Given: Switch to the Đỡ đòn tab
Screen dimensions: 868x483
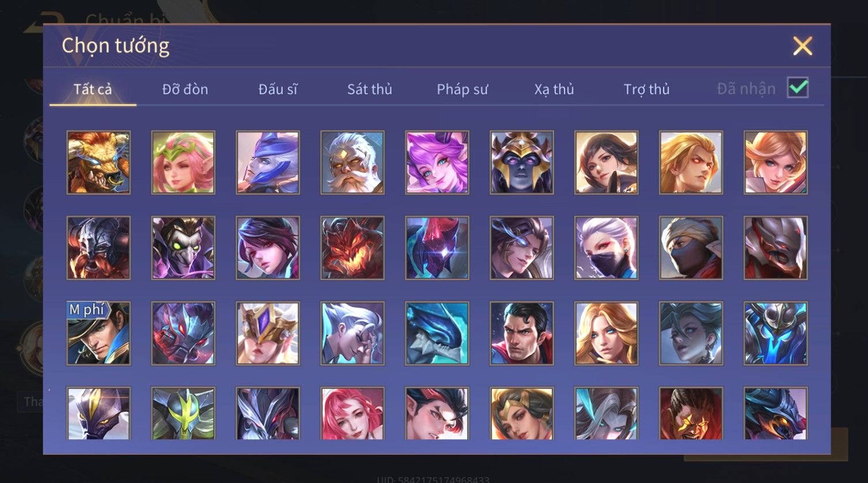Looking at the screenshot, I should (x=185, y=89).
